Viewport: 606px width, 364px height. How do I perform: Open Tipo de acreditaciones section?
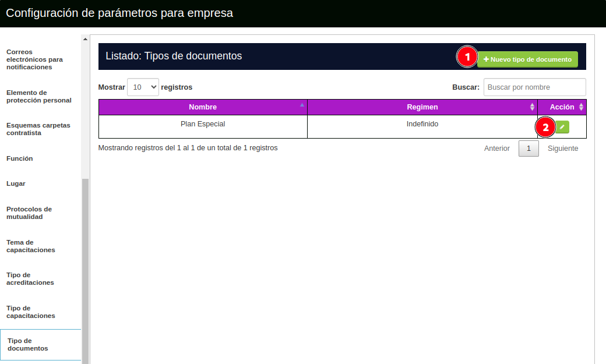tap(30, 278)
